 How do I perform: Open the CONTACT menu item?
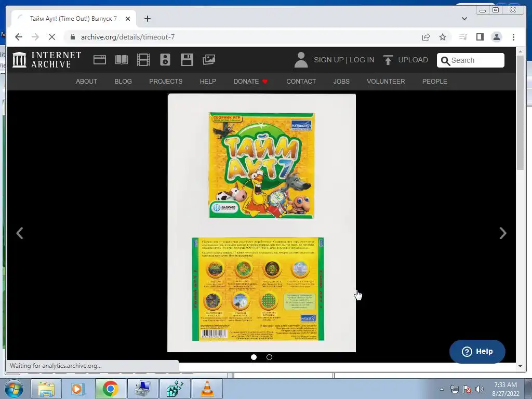click(301, 82)
